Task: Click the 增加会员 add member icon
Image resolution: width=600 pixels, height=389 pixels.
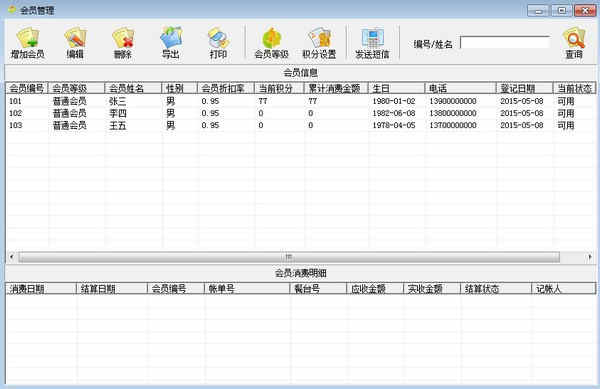Action: point(27,43)
